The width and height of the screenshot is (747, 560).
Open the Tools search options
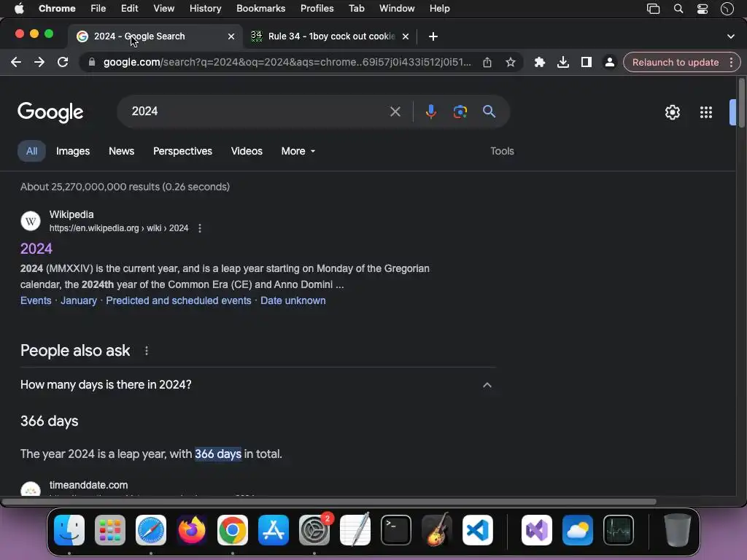(x=502, y=152)
